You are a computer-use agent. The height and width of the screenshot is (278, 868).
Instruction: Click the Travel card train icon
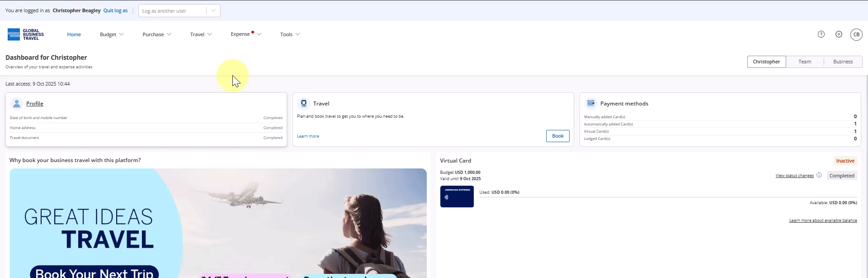click(x=304, y=104)
